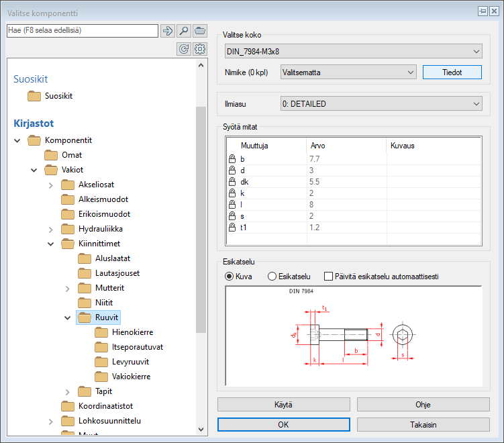Pin the dialog with the pin icon
504x443 pixels.
tap(482, 11)
